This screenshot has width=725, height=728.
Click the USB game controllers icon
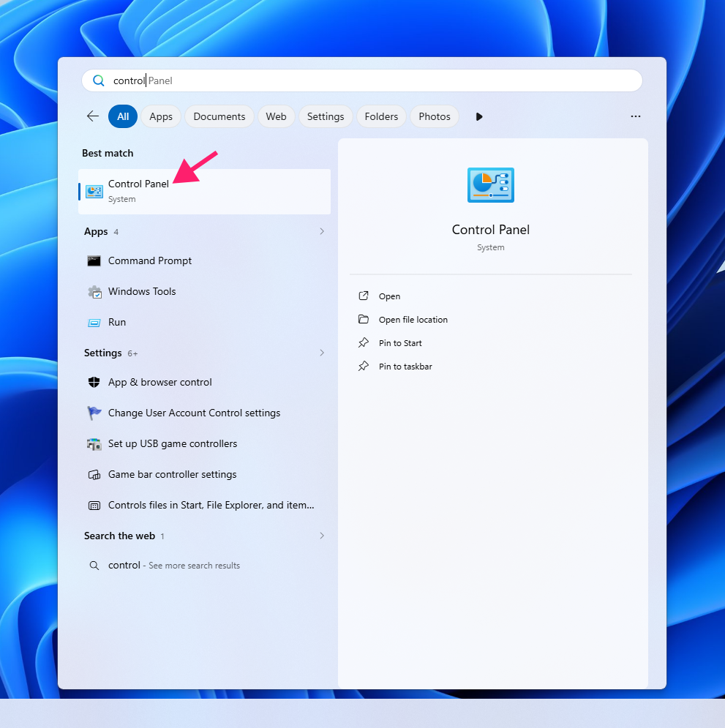94,444
